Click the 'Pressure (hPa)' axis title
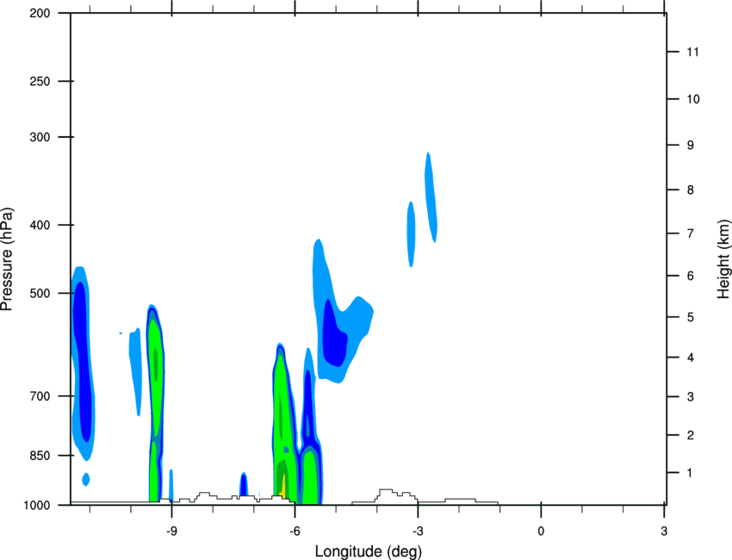The height and width of the screenshot is (560, 732). pos(7,259)
